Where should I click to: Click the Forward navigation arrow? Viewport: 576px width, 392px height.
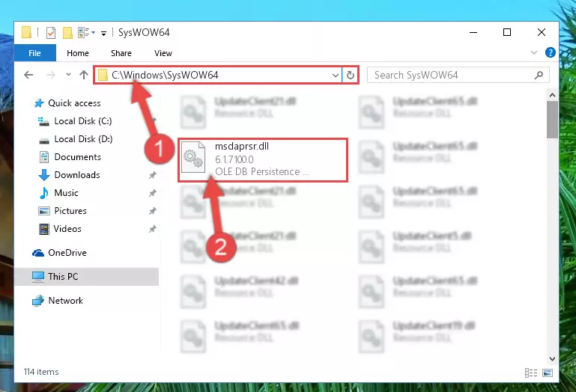(x=51, y=76)
